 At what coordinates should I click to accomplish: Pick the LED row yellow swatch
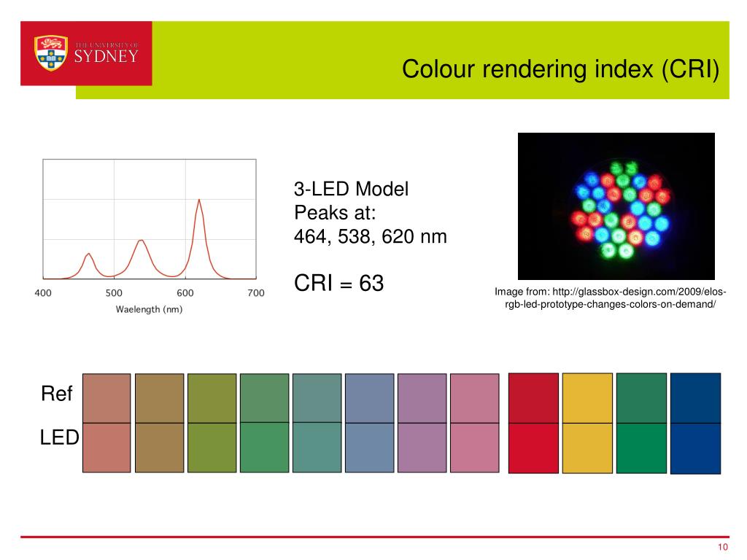click(x=587, y=448)
